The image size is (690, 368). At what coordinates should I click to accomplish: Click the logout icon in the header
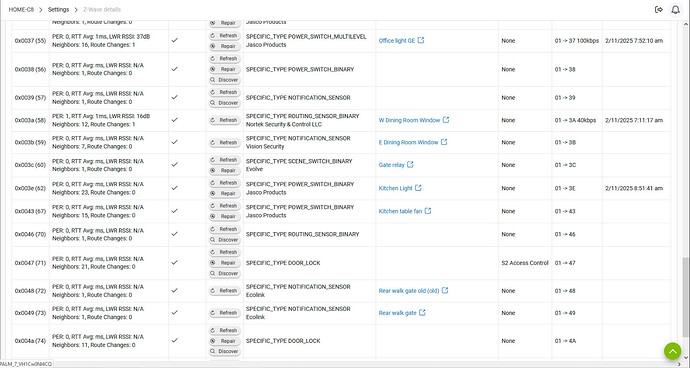pos(659,9)
